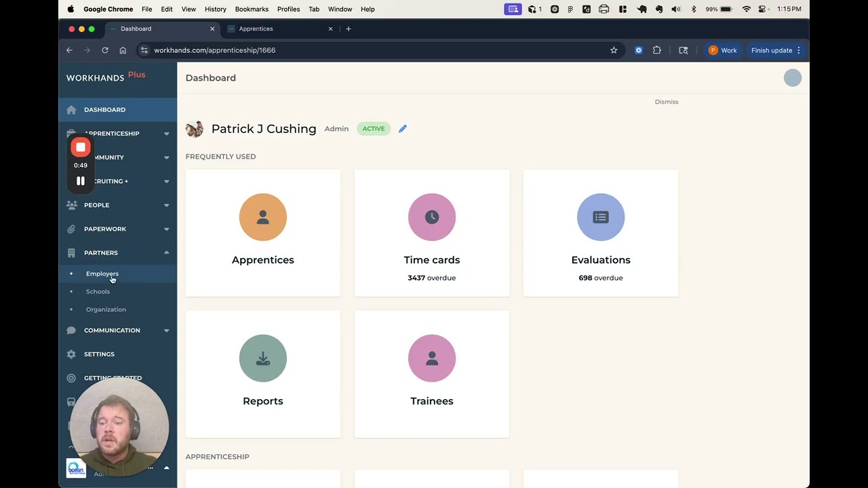Click the People group icon in sidebar
868x488 pixels.
(x=71, y=205)
